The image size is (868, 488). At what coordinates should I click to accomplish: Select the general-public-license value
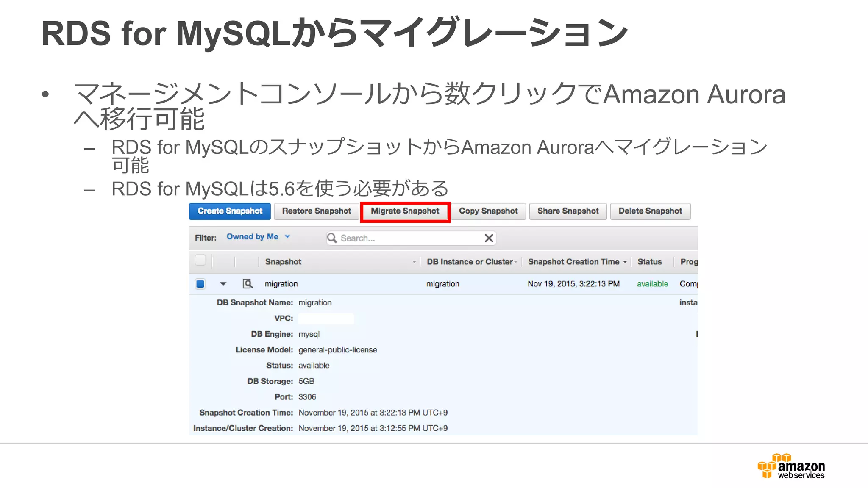(x=338, y=350)
